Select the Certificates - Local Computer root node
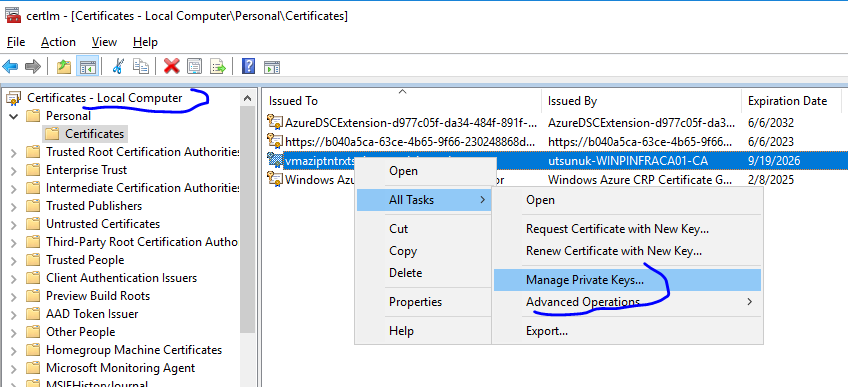 pos(105,98)
